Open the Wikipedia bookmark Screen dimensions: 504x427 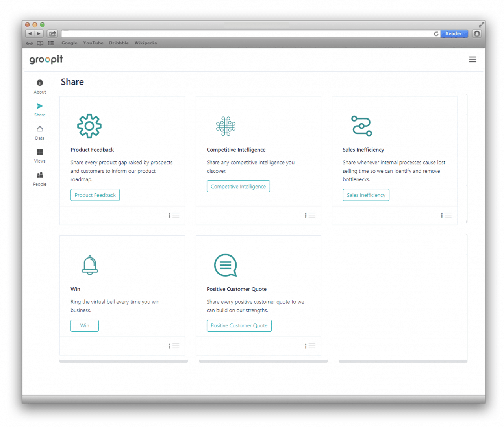click(145, 43)
